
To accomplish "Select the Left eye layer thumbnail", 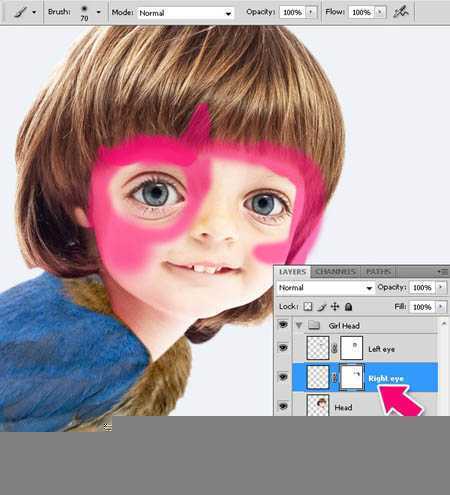I will tap(318, 348).
